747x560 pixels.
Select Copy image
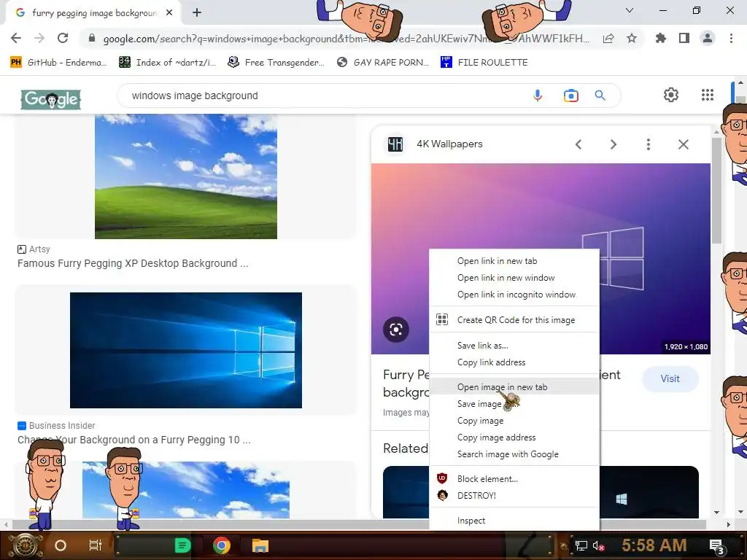pos(514,421)
